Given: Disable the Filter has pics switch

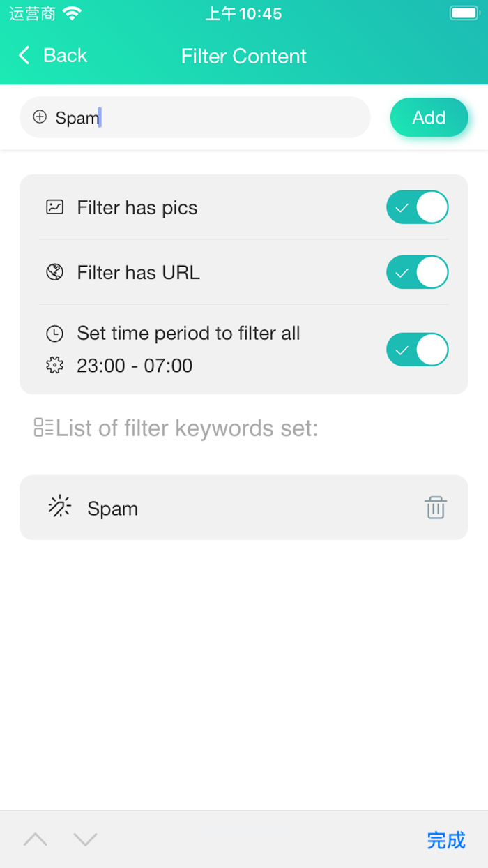Looking at the screenshot, I should pos(417,207).
